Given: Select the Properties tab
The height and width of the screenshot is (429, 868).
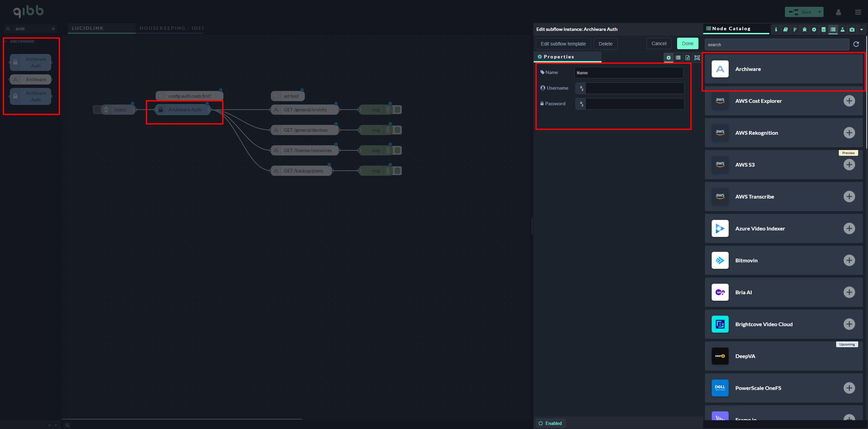Looking at the screenshot, I should 568,57.
